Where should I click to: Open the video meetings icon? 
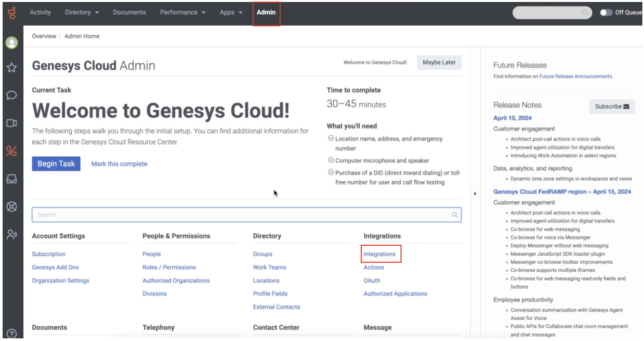tap(11, 123)
